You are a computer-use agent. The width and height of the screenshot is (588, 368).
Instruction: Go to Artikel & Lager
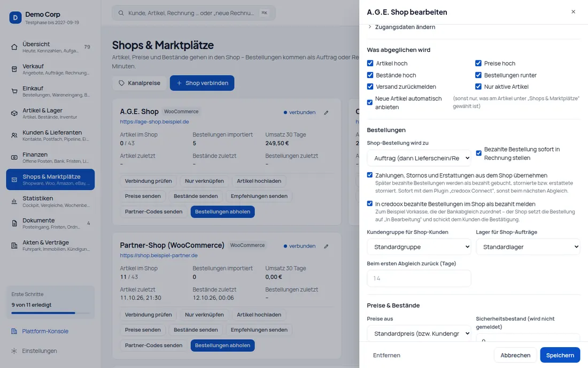[50, 113]
